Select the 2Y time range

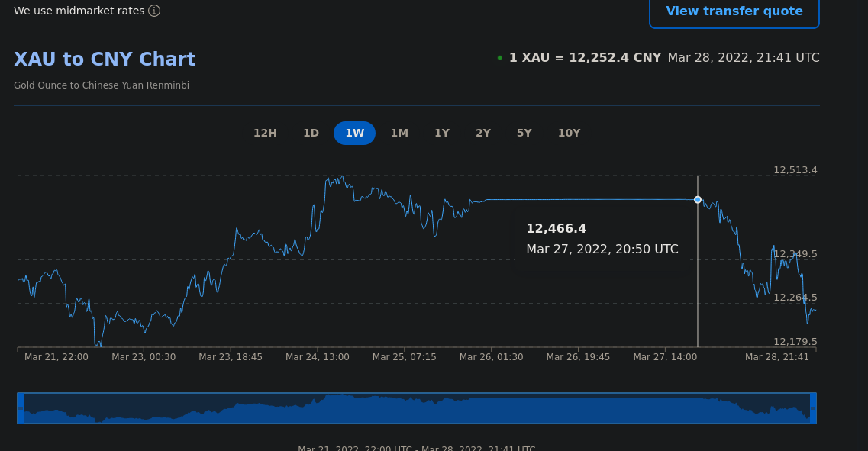pos(483,133)
